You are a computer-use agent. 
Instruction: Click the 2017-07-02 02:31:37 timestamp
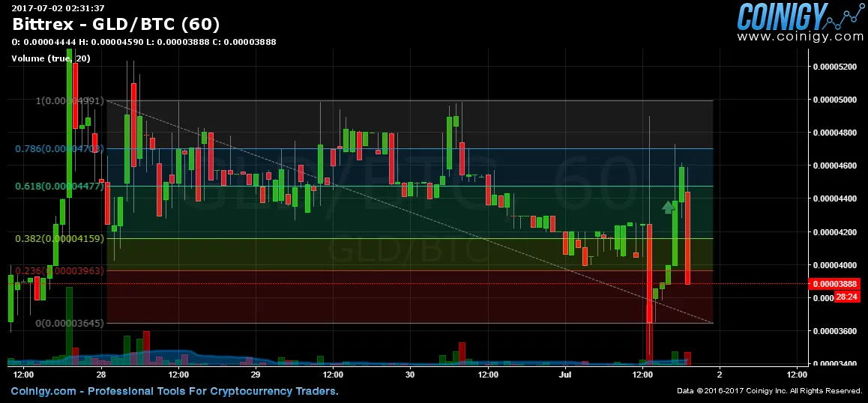(58, 8)
